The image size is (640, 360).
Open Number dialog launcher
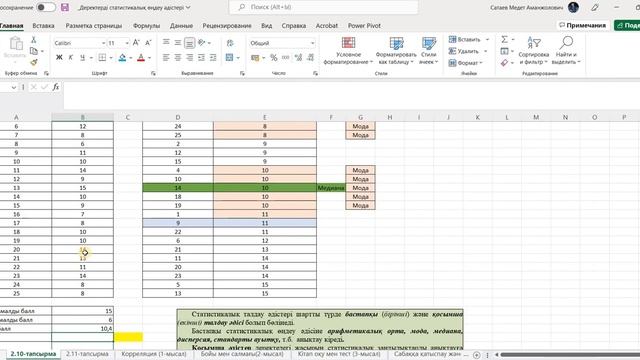pyautogui.click(x=316, y=73)
